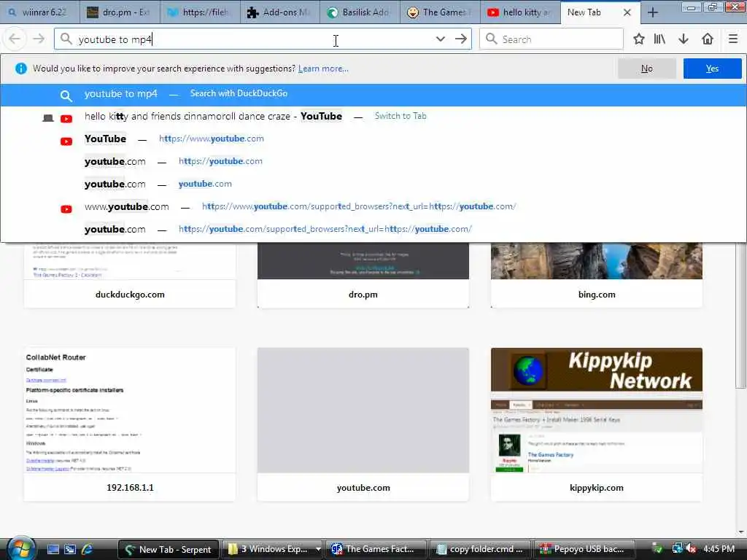Choose the YouTube https://www.youtube.com suggestion
747x560 pixels.
click(x=373, y=139)
